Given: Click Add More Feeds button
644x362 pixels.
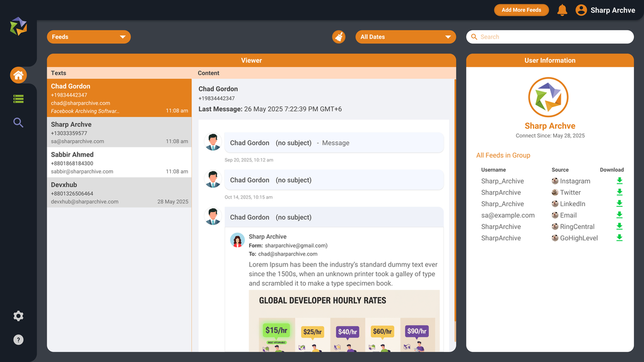Looking at the screenshot, I should [x=521, y=10].
